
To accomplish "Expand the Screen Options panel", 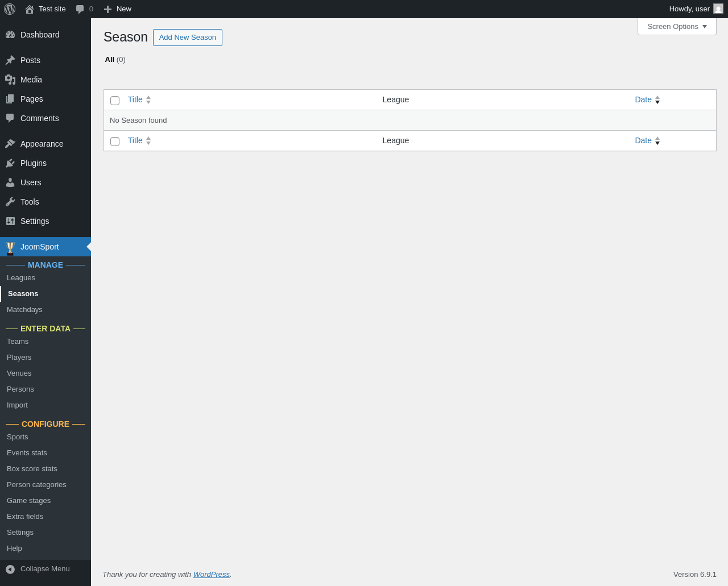I will coord(677,27).
